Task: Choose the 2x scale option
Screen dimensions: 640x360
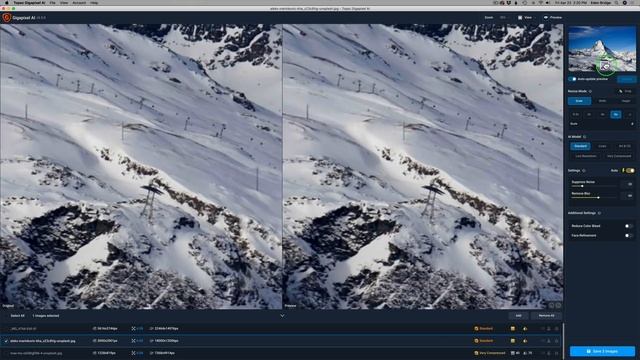Action: point(589,115)
